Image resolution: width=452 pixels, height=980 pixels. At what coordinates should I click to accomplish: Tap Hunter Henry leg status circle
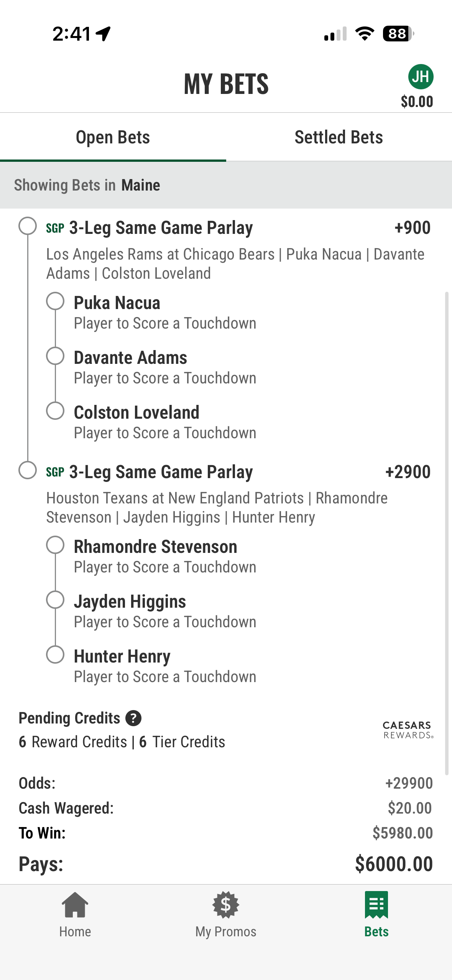(x=55, y=655)
